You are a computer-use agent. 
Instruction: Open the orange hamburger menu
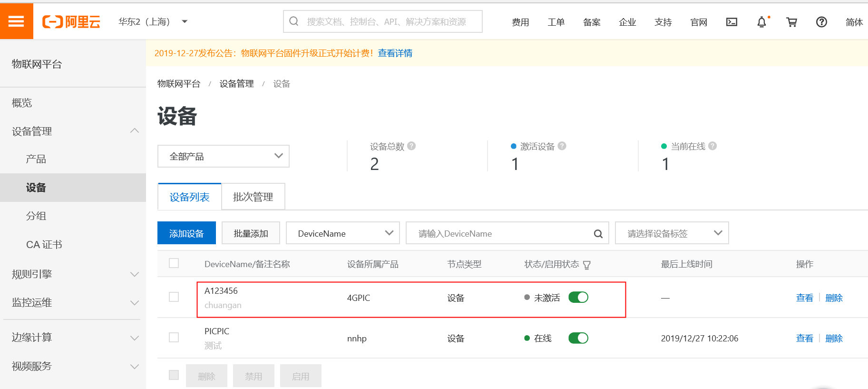16,21
